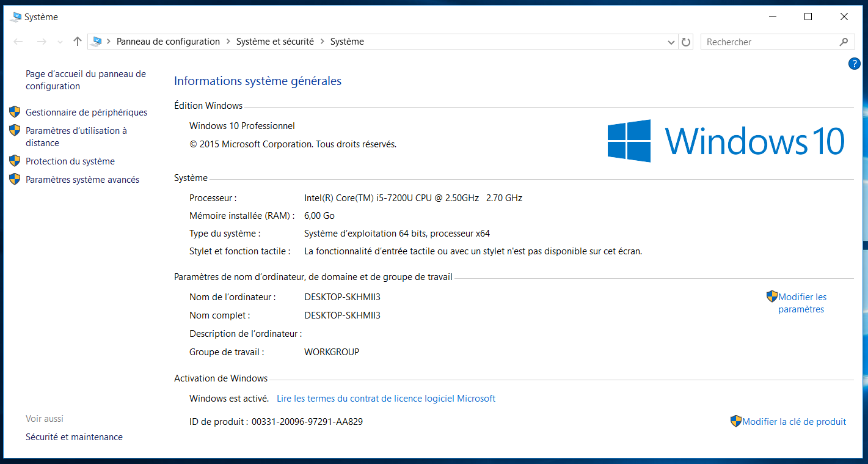Click shield icon beside Protection du système
The image size is (868, 464).
click(x=15, y=161)
